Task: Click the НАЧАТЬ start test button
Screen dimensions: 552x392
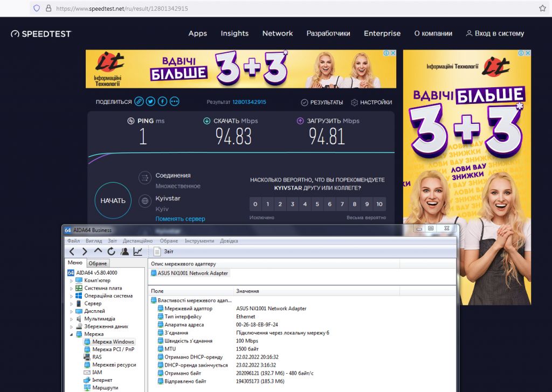Action: (113, 201)
